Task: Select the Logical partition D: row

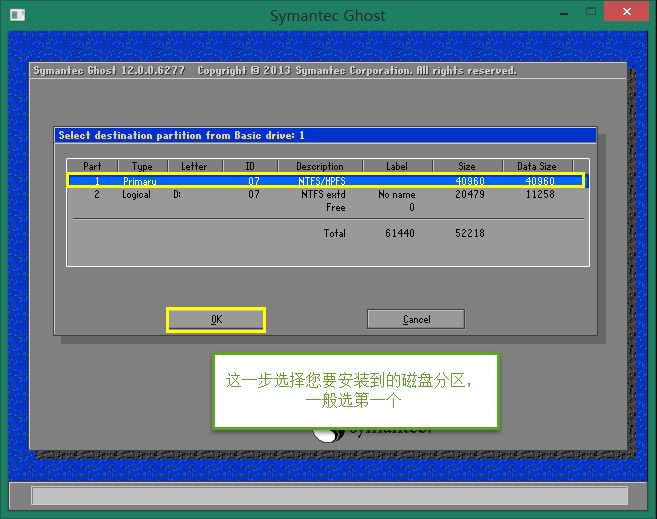Action: pyautogui.click(x=326, y=194)
